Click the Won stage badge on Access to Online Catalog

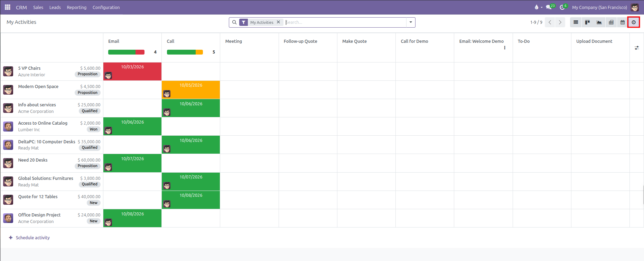point(94,129)
